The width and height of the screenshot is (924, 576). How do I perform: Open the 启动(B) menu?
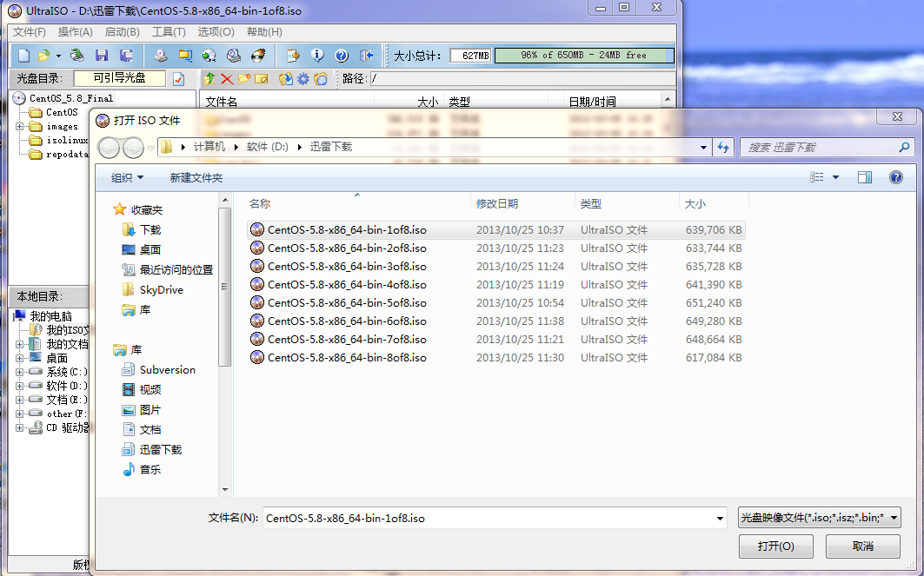(x=123, y=32)
